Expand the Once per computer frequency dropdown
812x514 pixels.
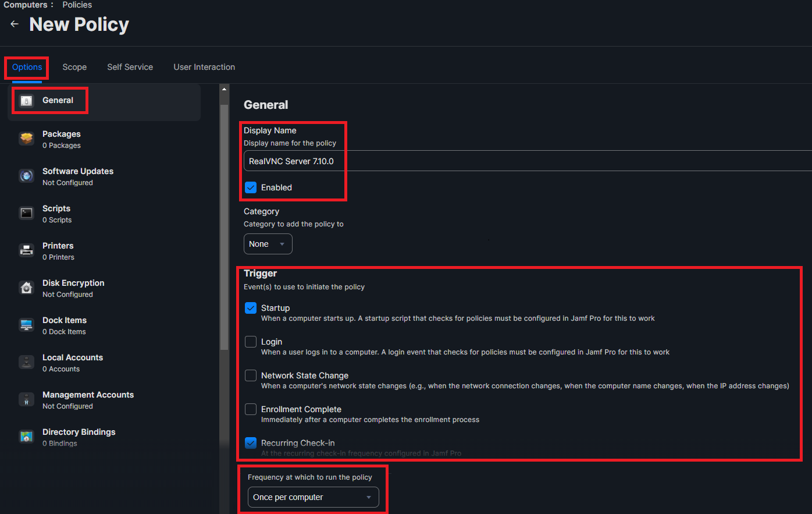click(312, 497)
